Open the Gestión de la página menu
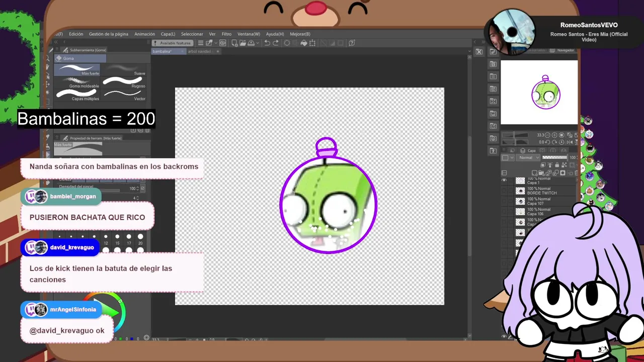The width and height of the screenshot is (644, 362). click(x=109, y=34)
